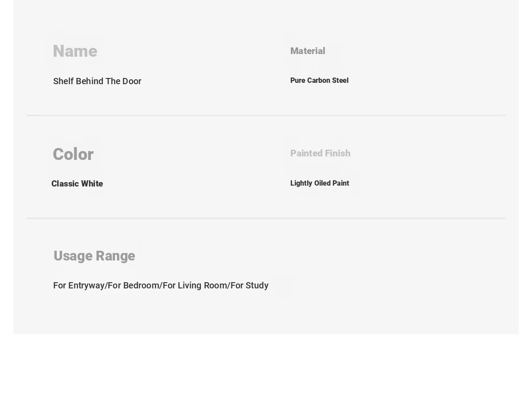Click the divider line below the Color section
This screenshot has height=412, width=532.
click(x=266, y=218)
